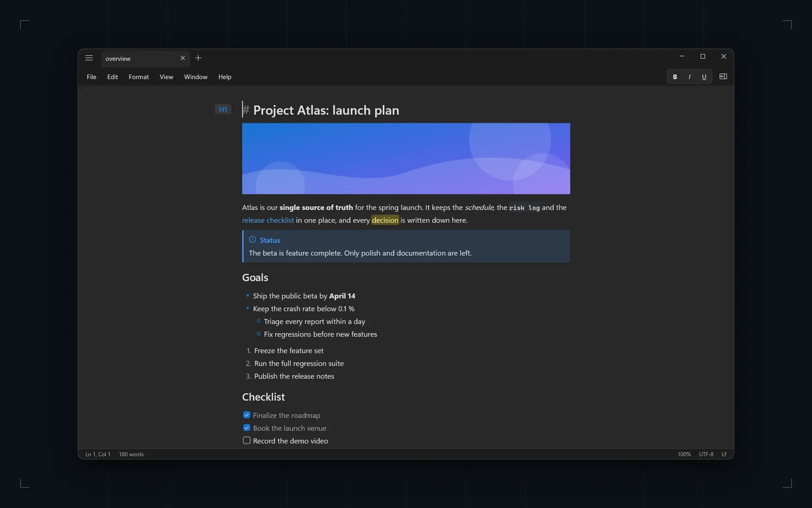Open the File menu

click(91, 77)
